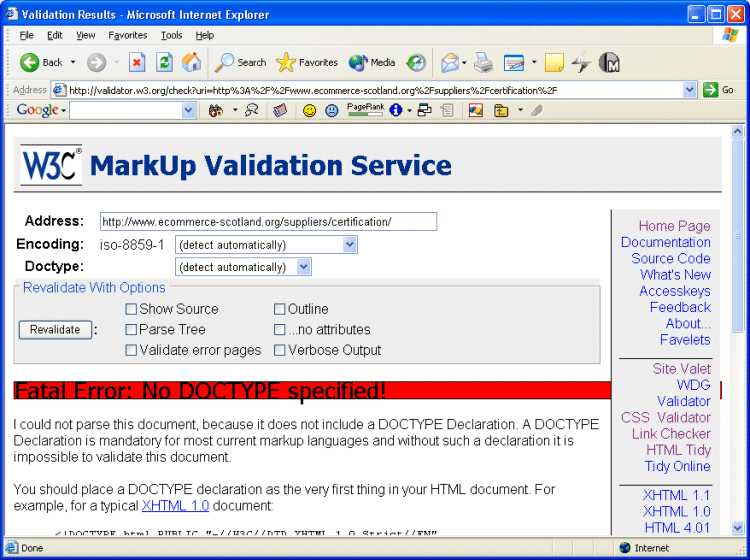Open the Doctype detect automatically dropdown

coord(243,267)
